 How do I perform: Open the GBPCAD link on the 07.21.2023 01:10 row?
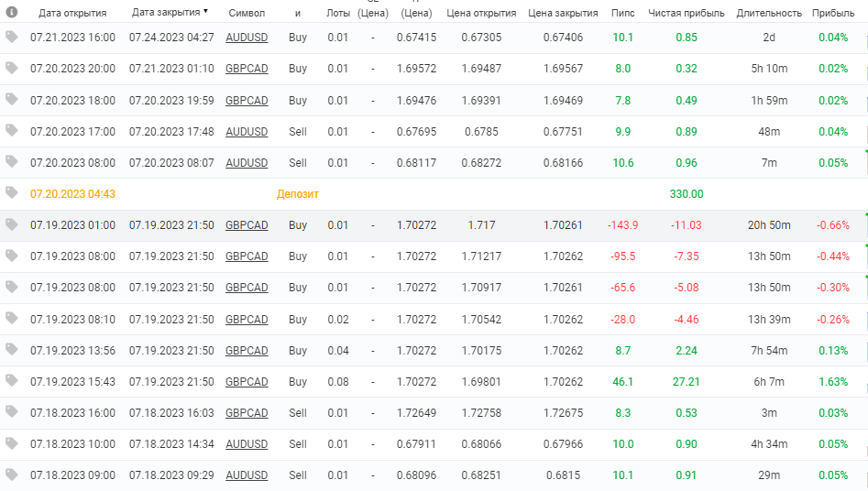tap(247, 69)
